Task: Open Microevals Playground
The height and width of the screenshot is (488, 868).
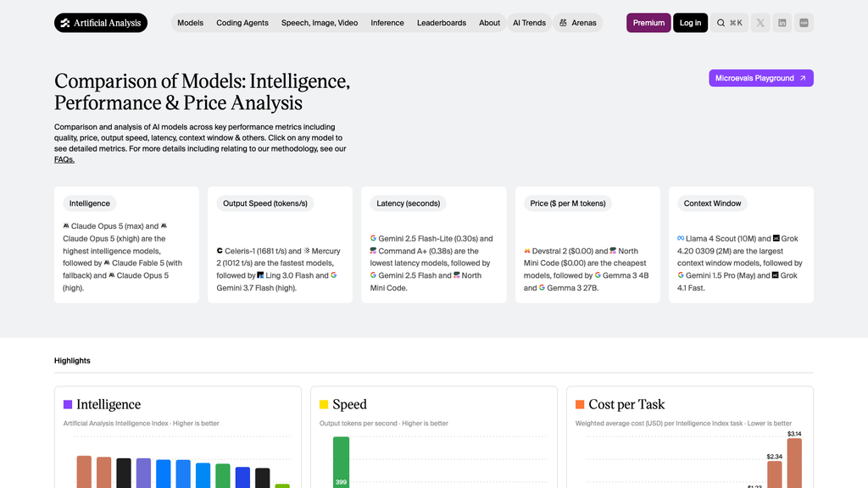Action: tap(761, 78)
